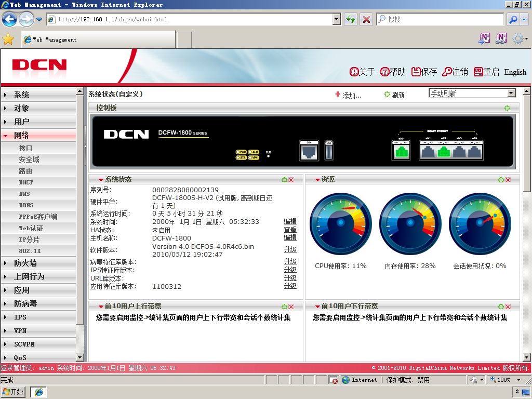532x399 pixels.
Task: Open the 手动刷新 refresh mode dropdown
Action: point(511,93)
